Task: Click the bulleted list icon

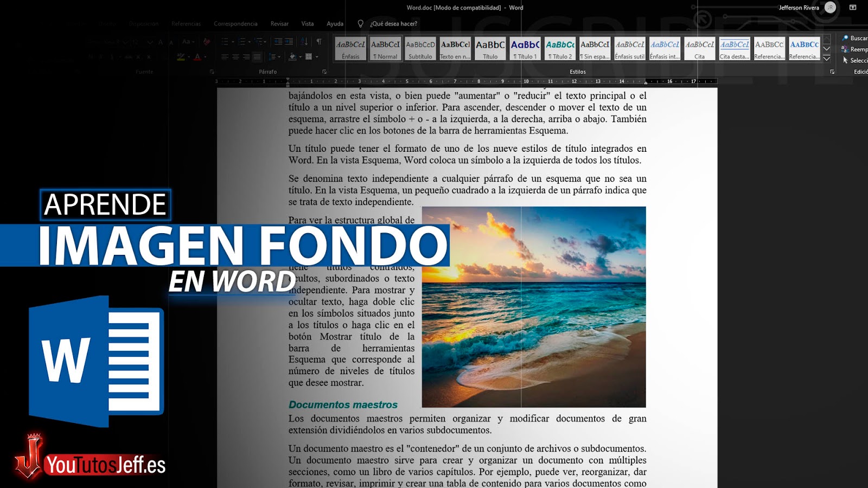Action: pyautogui.click(x=225, y=42)
